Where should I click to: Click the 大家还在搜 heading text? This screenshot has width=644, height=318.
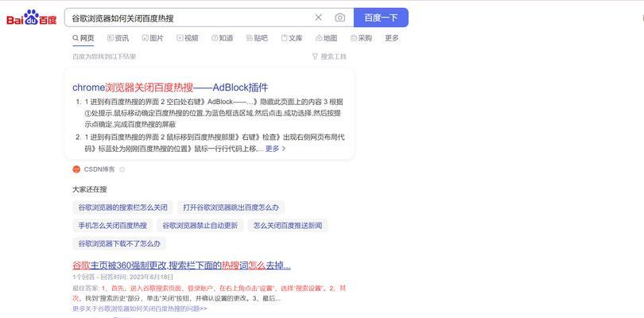[90, 189]
